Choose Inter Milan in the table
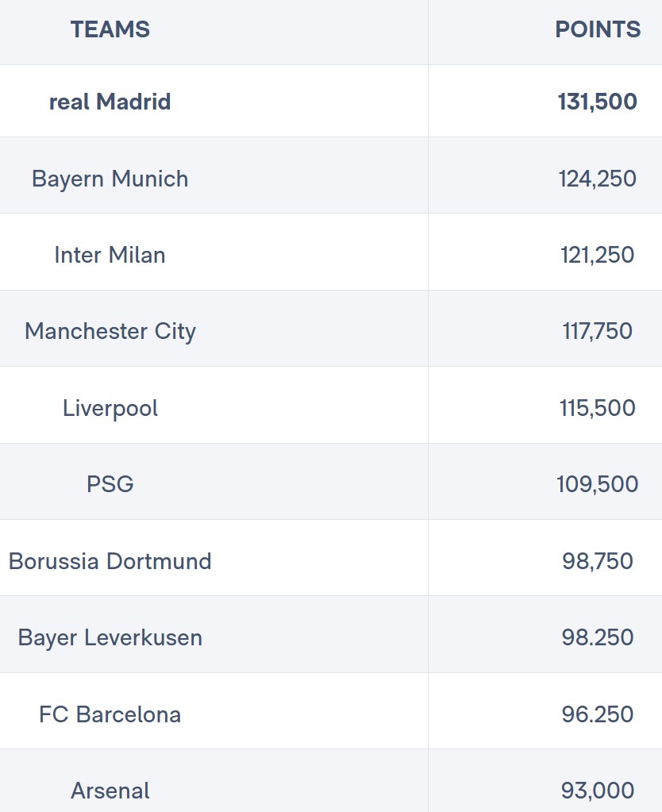The height and width of the screenshot is (812, 662). coord(110,255)
